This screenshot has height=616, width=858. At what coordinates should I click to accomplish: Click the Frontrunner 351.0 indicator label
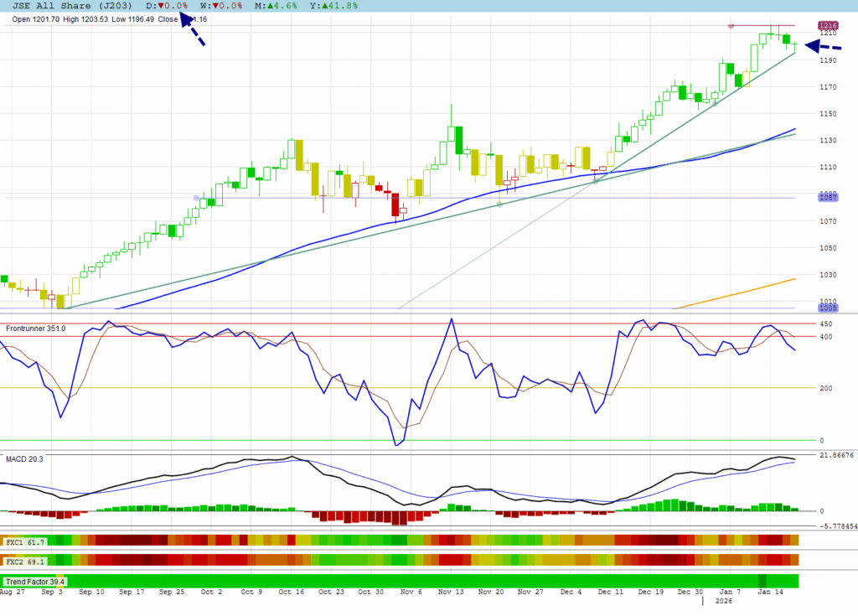(x=36, y=329)
